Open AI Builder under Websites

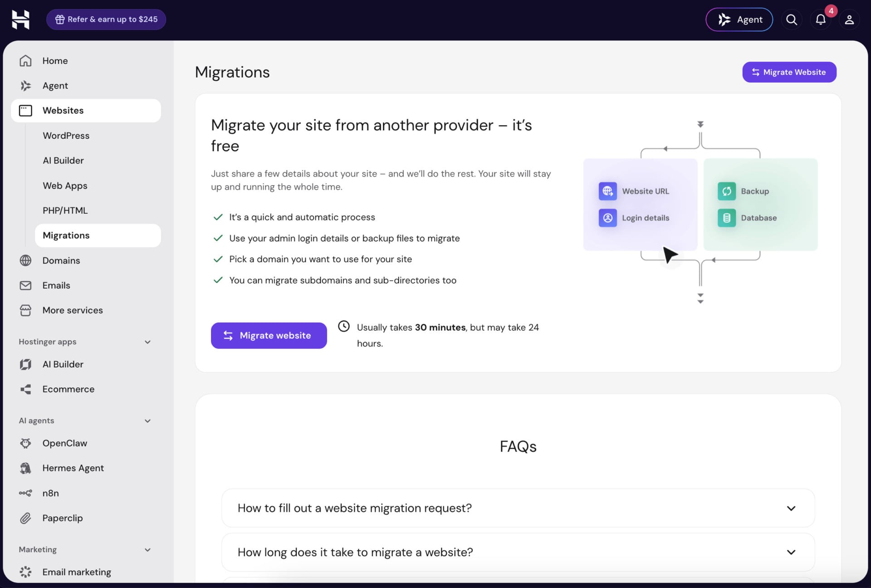click(98, 161)
